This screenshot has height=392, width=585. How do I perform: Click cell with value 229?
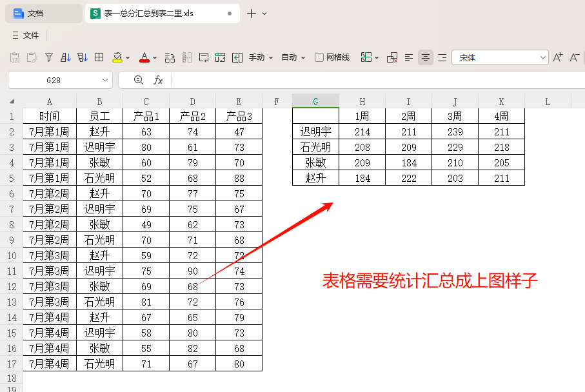455,148
